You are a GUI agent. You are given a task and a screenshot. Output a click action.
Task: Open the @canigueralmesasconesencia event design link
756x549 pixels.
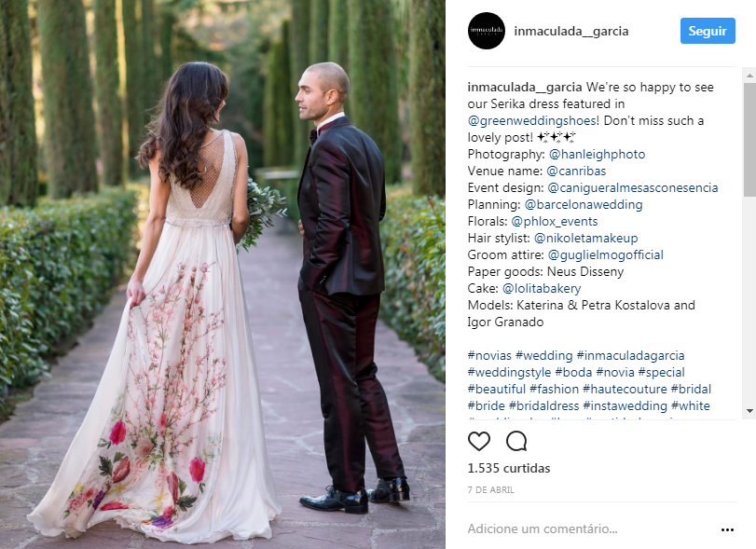tap(633, 187)
